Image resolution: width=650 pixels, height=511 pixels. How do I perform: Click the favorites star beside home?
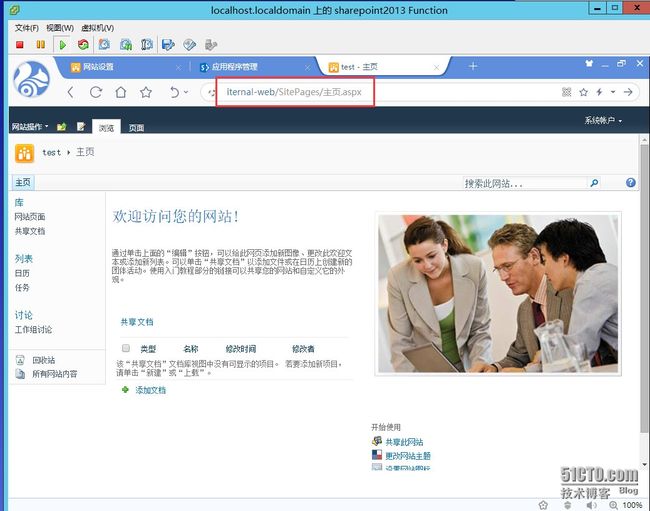[146, 92]
